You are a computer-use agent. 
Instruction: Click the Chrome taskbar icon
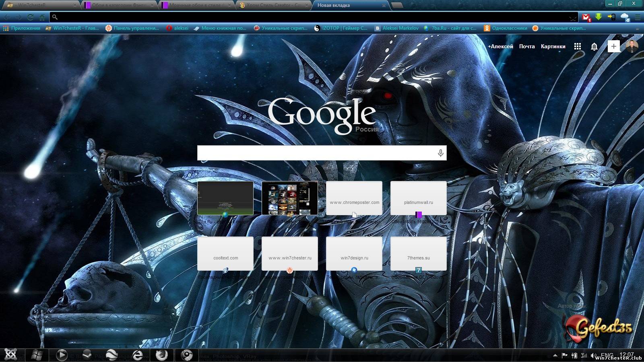pyautogui.click(x=187, y=355)
